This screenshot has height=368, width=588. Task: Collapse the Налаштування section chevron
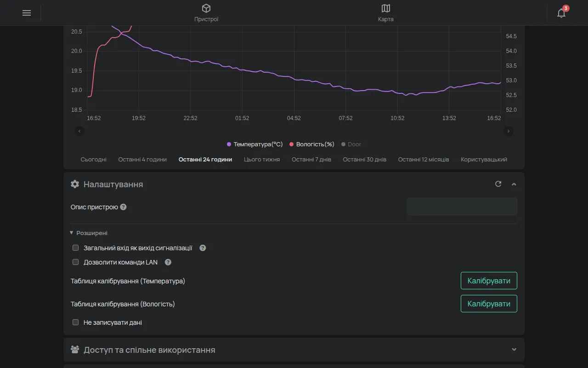[514, 184]
